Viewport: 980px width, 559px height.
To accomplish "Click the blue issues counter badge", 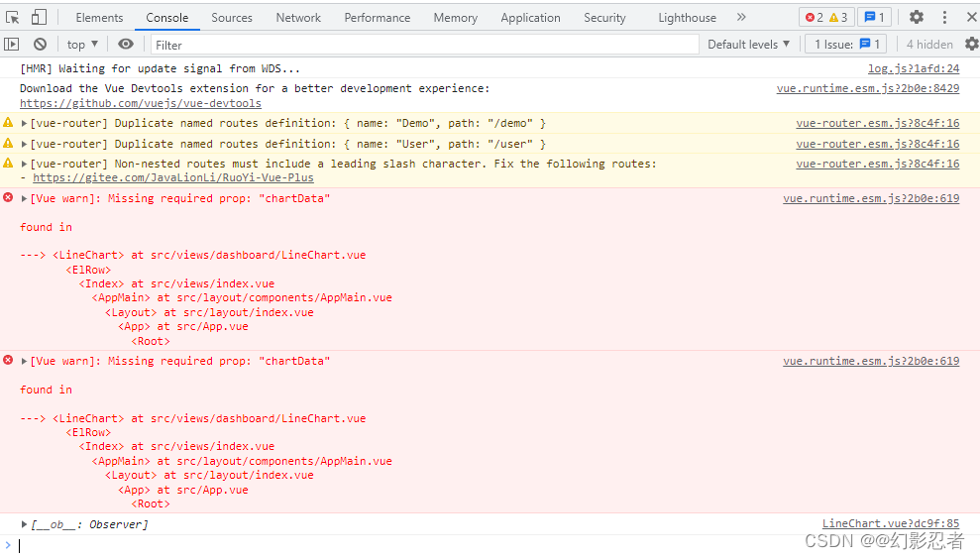I will [x=874, y=18].
